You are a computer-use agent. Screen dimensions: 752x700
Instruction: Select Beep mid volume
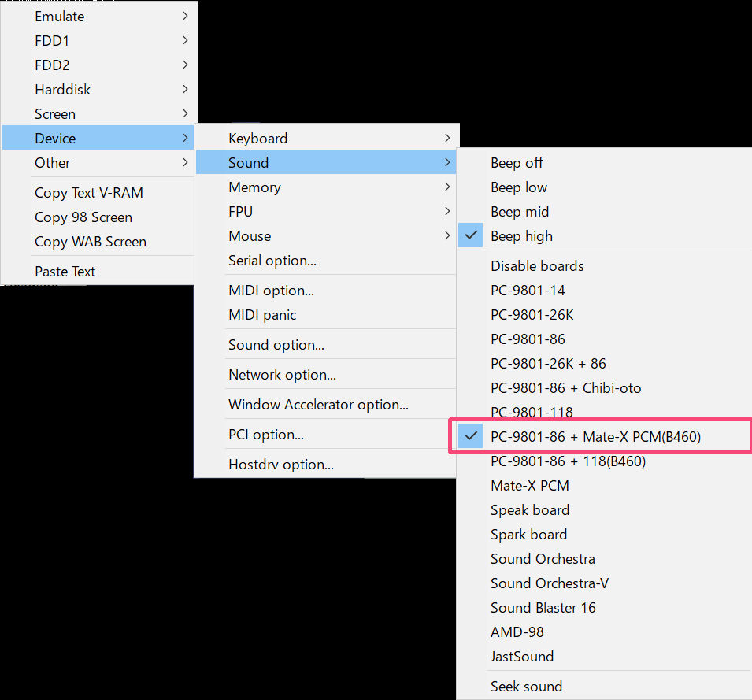click(605, 212)
